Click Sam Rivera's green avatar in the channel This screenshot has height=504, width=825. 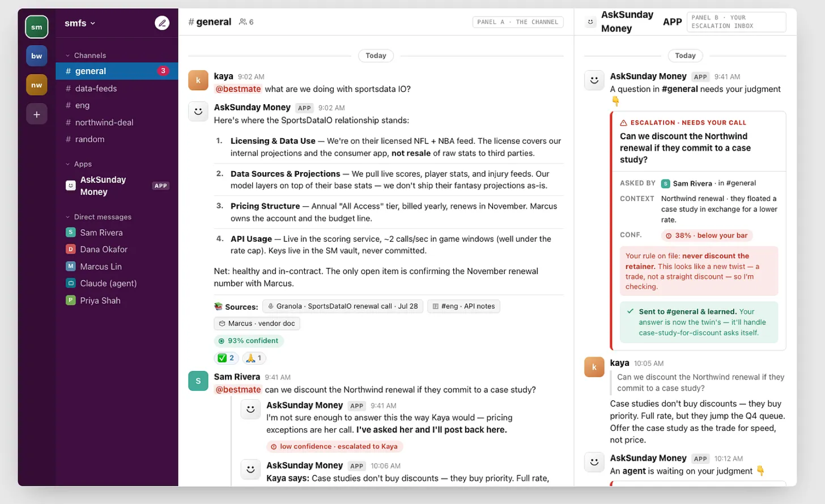click(x=198, y=381)
